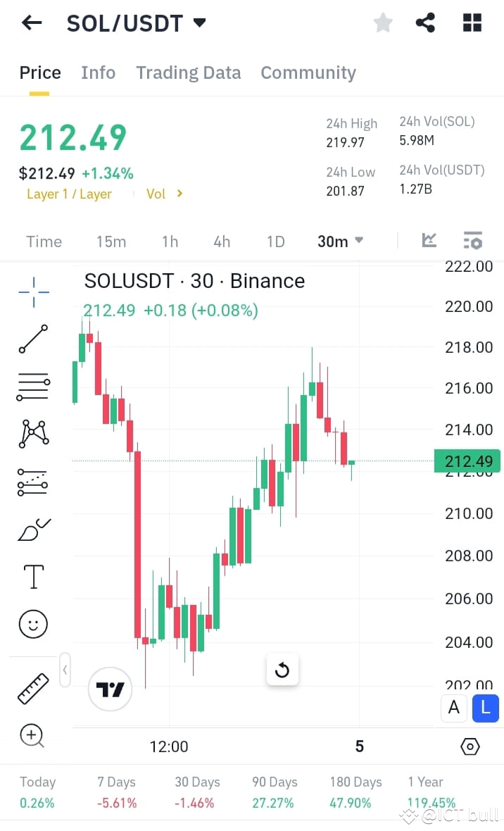
Task: Open the Community tab
Action: click(308, 73)
